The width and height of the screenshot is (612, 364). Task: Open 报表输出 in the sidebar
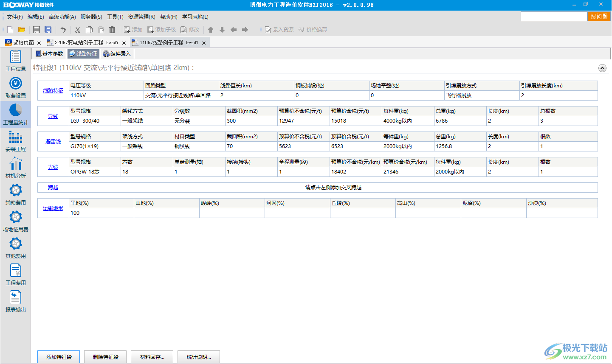[16, 302]
